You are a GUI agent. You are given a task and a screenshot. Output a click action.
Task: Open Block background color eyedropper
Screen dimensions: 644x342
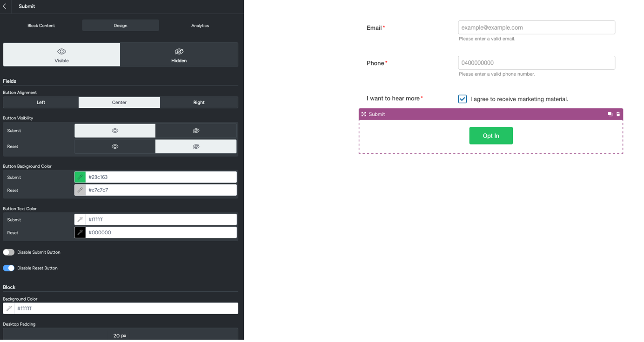(9, 309)
